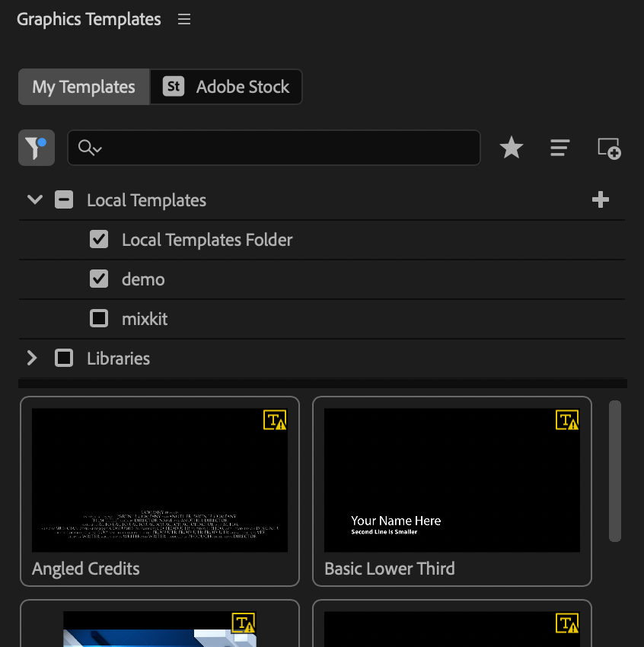Switch to the Adobe Stock tab
Image resolution: width=644 pixels, height=647 pixels.
coord(226,87)
